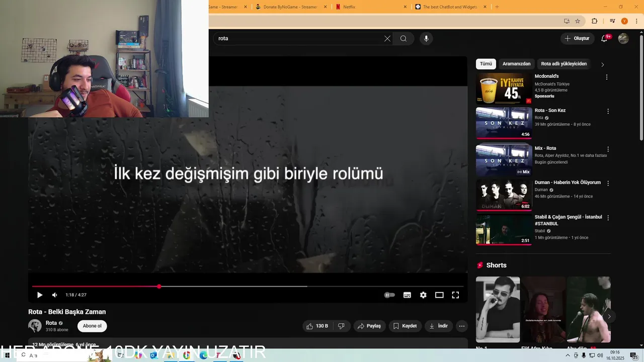The image size is (644, 362).
Task: Mute the video volume speaker icon
Action: point(54,295)
